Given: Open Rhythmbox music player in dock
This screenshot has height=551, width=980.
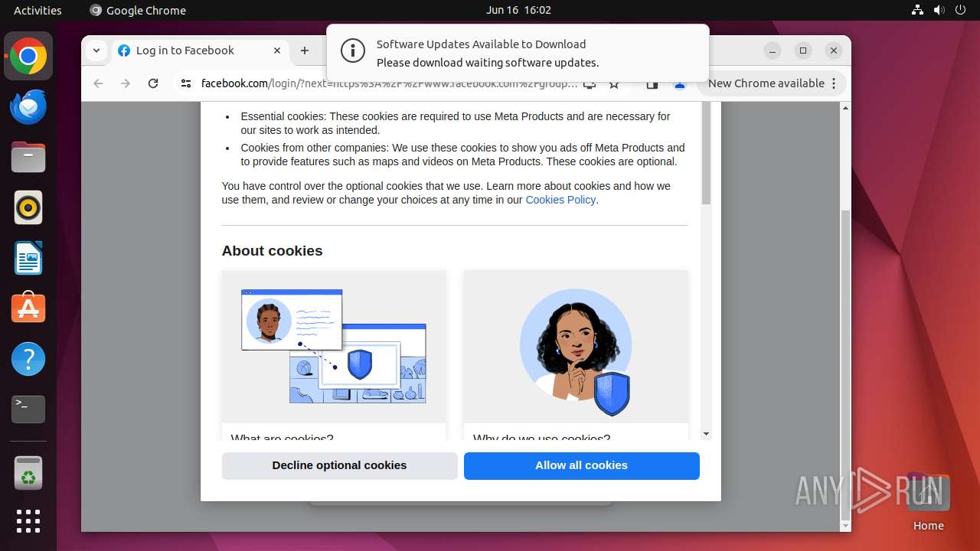Looking at the screenshot, I should tap(28, 207).
